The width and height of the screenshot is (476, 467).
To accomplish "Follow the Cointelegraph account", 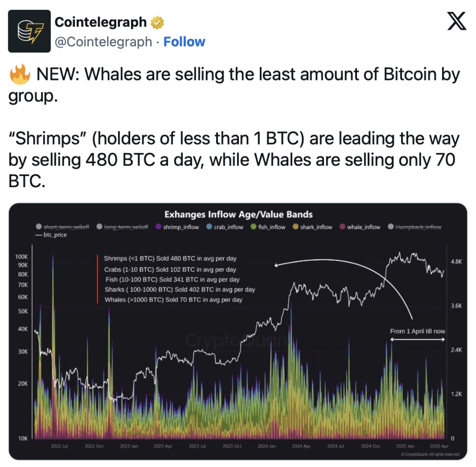I will coord(184,41).
